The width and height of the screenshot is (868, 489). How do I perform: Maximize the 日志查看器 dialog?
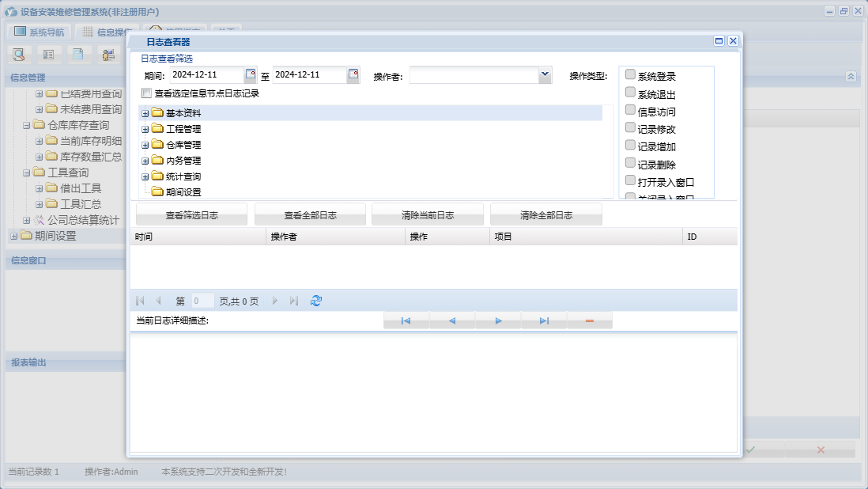[x=719, y=41]
